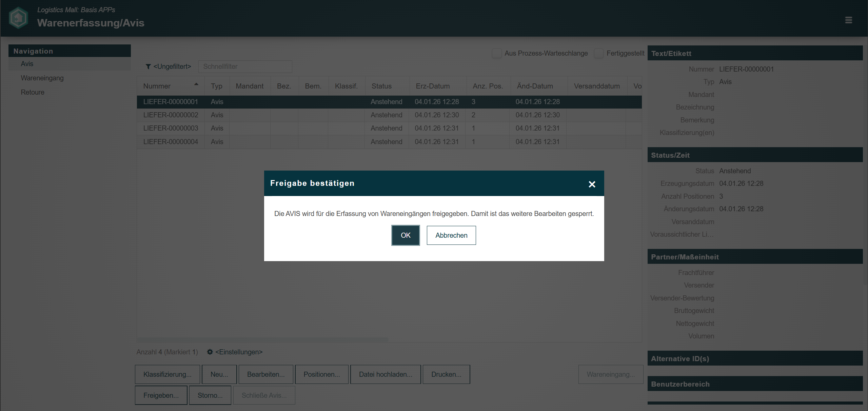Image resolution: width=868 pixels, height=411 pixels.
Task: Click into the Schnellfilter input field
Action: [245, 67]
